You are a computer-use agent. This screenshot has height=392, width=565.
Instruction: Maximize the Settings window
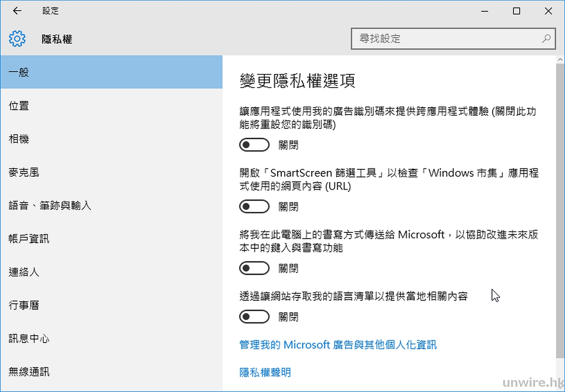pos(516,11)
